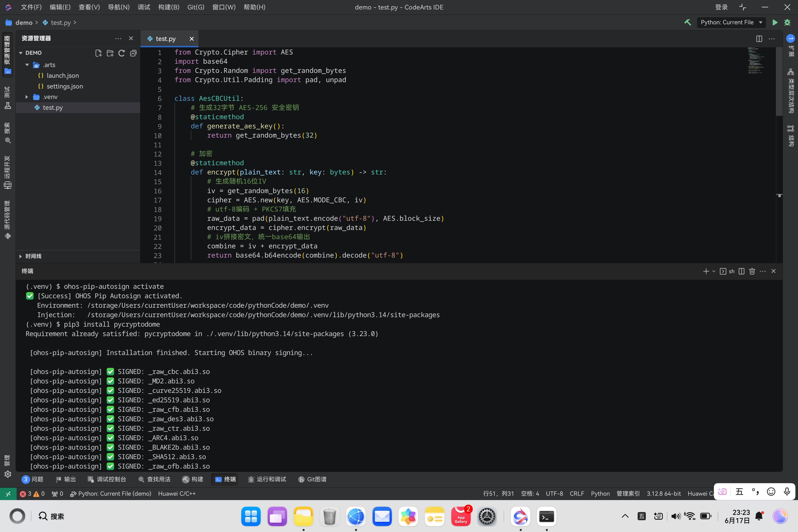Image resolution: width=798 pixels, height=532 pixels.
Task: Open settings.json in explorer
Action: coord(65,86)
